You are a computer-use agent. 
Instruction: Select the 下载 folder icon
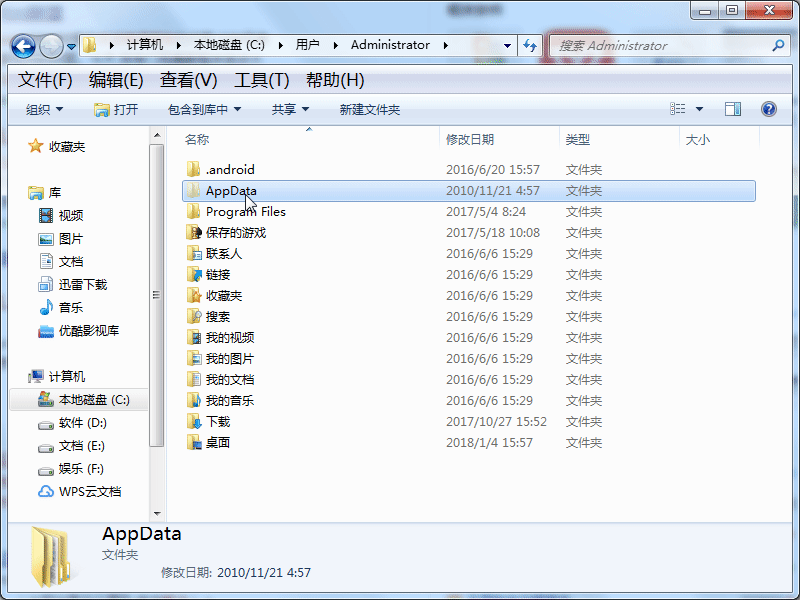[x=193, y=421]
